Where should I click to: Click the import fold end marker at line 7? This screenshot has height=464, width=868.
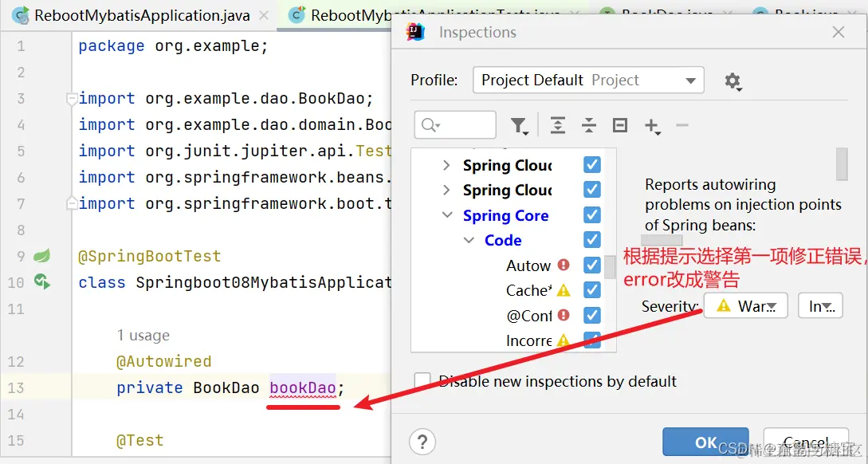pyautogui.click(x=71, y=204)
